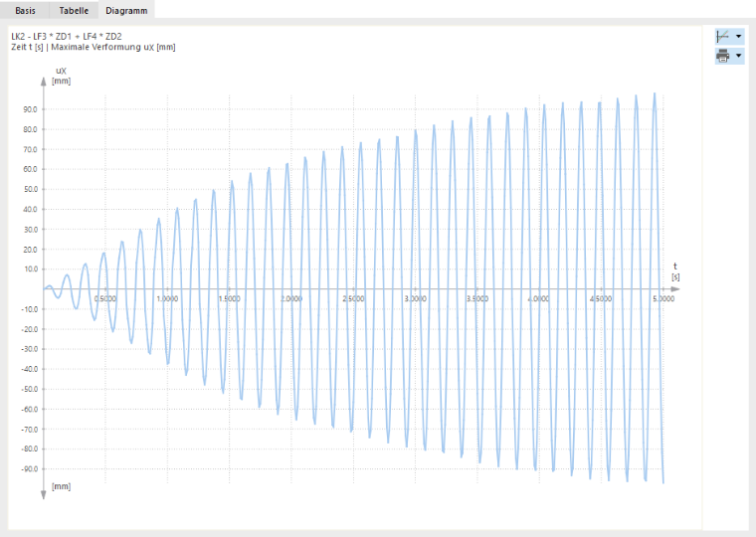Click the 0.5000 time axis label
Screen dimensions: 756x537
(105, 299)
